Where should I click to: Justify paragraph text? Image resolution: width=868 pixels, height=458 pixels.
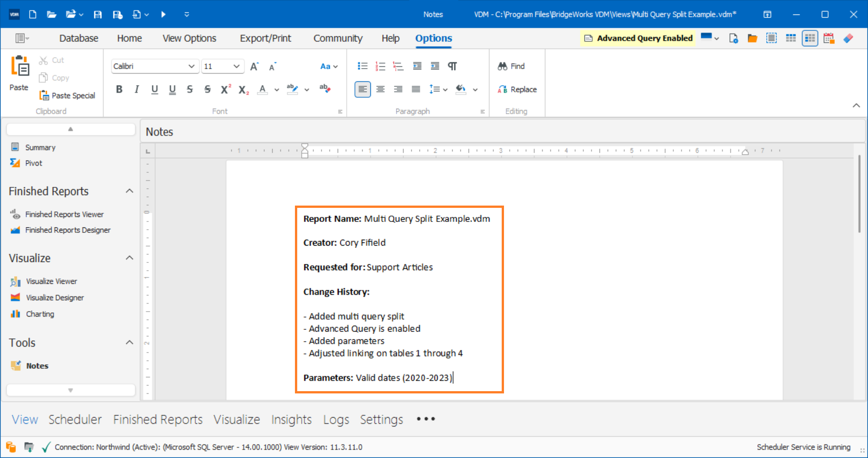tap(416, 89)
